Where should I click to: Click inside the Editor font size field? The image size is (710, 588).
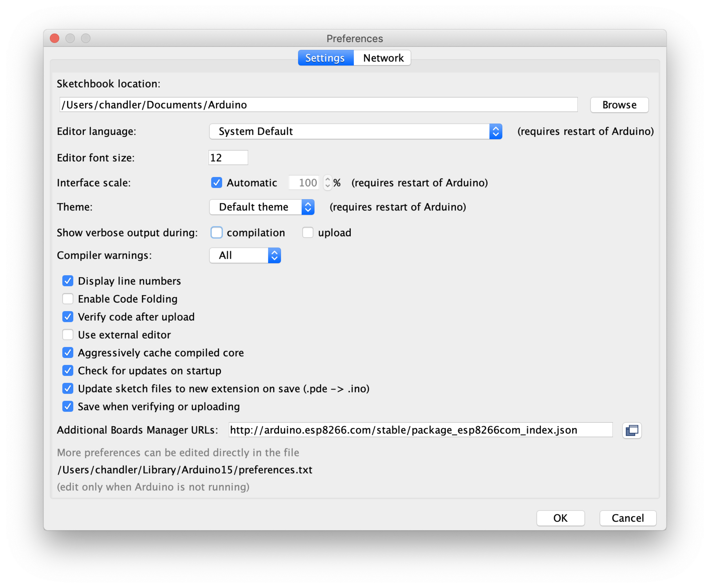pos(228,157)
